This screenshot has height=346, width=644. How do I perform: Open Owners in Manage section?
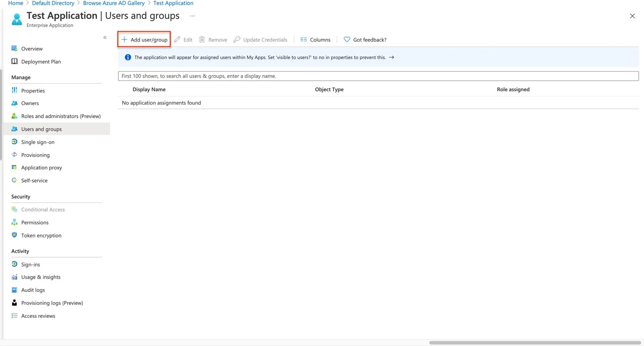tap(30, 103)
